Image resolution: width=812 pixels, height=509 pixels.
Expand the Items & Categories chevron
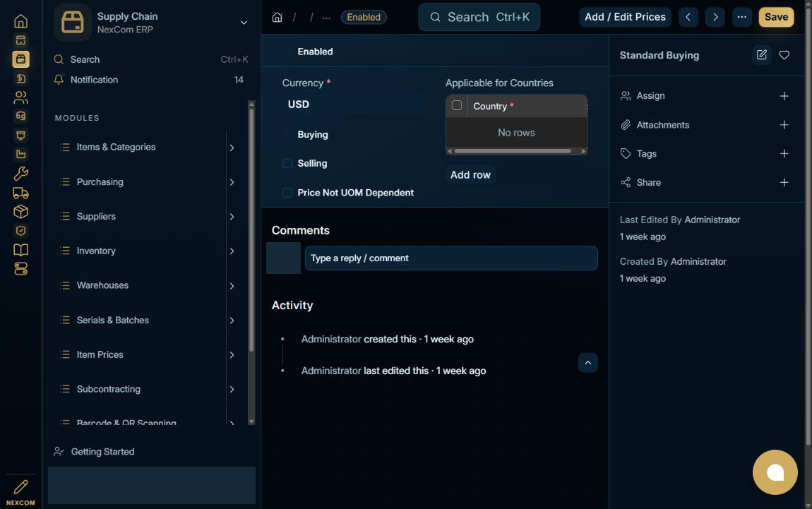coord(232,148)
